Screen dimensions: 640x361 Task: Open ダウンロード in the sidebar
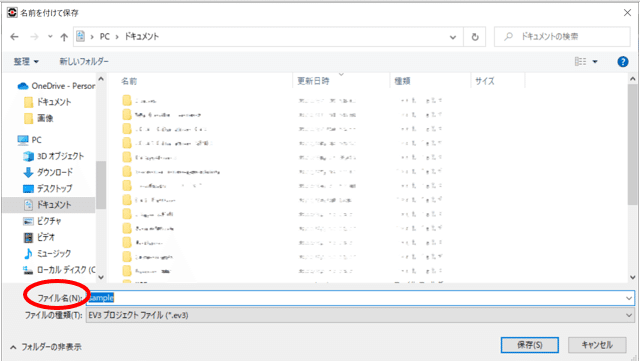click(x=55, y=172)
